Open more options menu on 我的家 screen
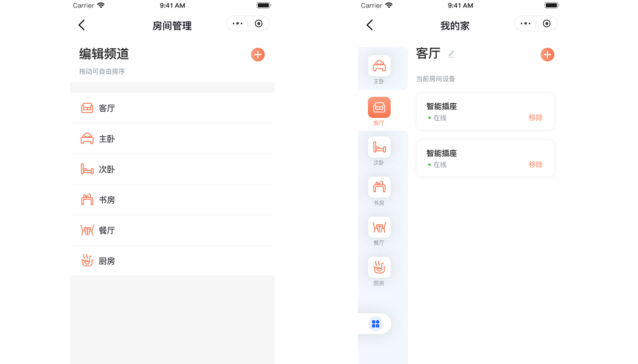Screen dimensions: 638x364 (x=525, y=23)
